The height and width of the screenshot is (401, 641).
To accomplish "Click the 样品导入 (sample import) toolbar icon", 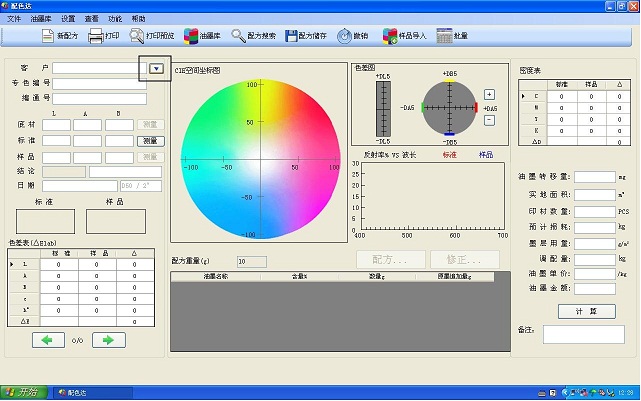I will pyautogui.click(x=391, y=36).
